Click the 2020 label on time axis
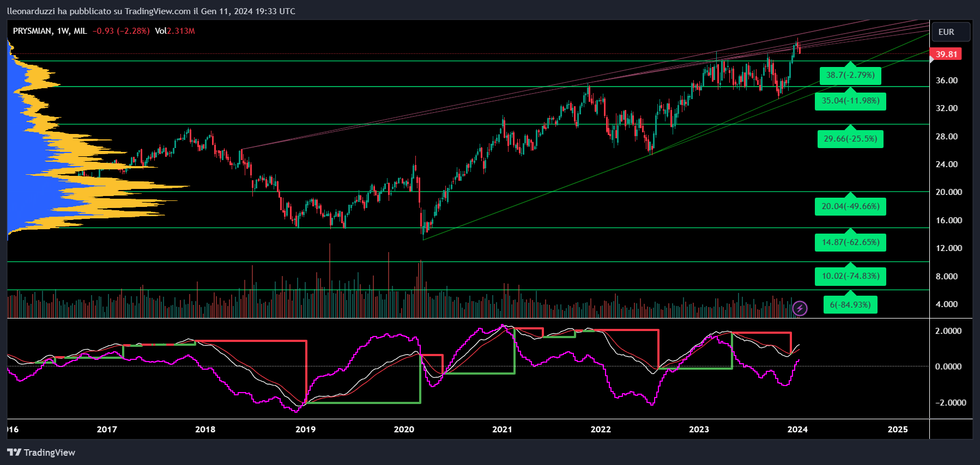This screenshot has width=980, height=465. (404, 429)
